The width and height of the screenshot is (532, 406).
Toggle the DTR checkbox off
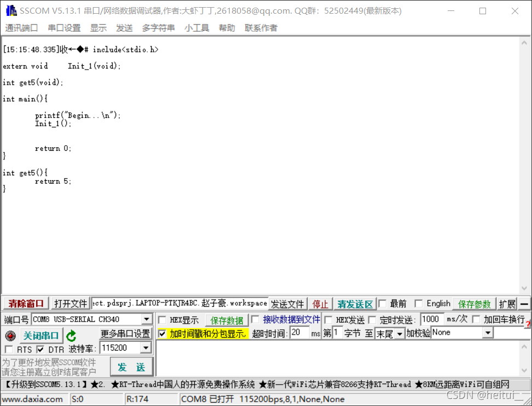click(x=41, y=347)
